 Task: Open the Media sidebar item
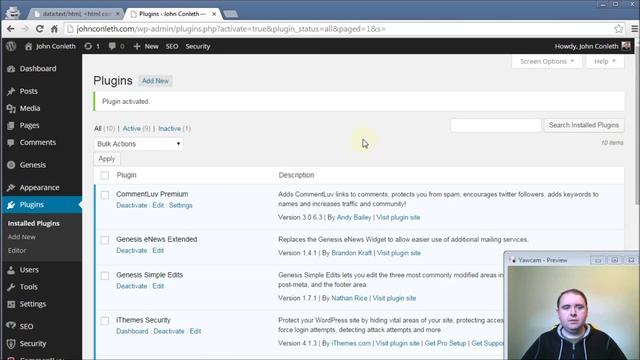point(30,108)
